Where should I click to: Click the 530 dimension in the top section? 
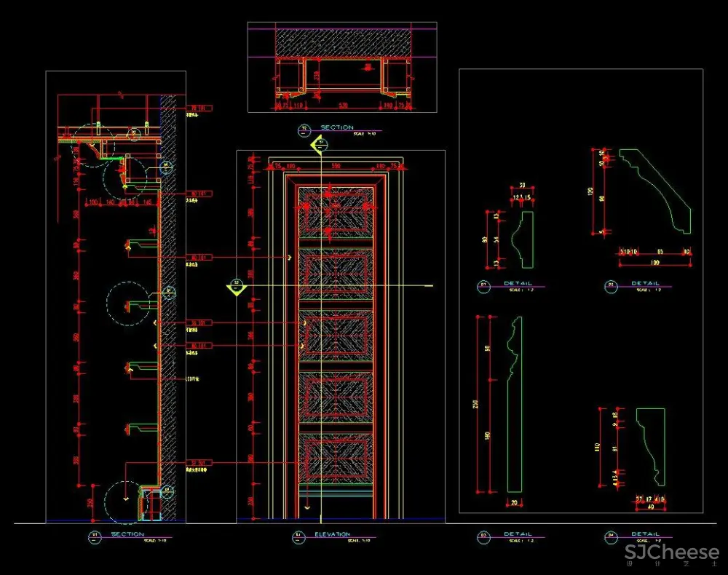(x=336, y=106)
